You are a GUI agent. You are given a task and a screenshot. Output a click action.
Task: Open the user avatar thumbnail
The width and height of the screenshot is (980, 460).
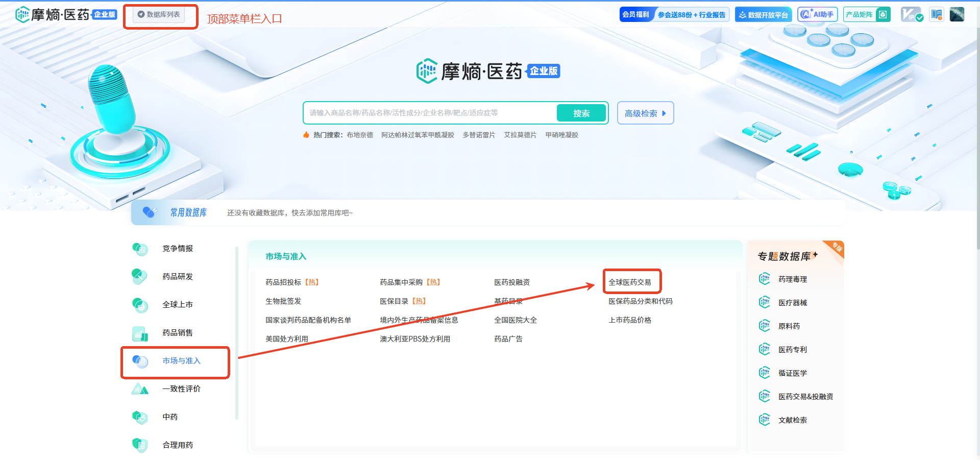[x=957, y=14]
